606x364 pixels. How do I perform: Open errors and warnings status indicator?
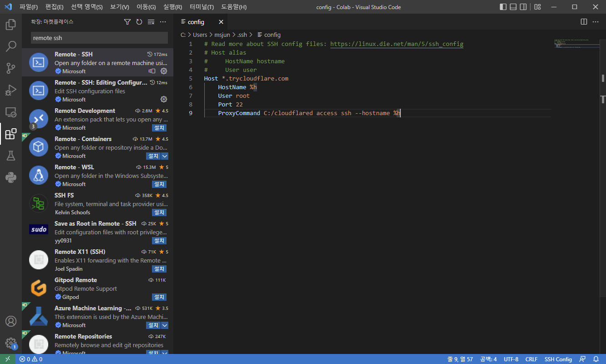click(x=31, y=359)
